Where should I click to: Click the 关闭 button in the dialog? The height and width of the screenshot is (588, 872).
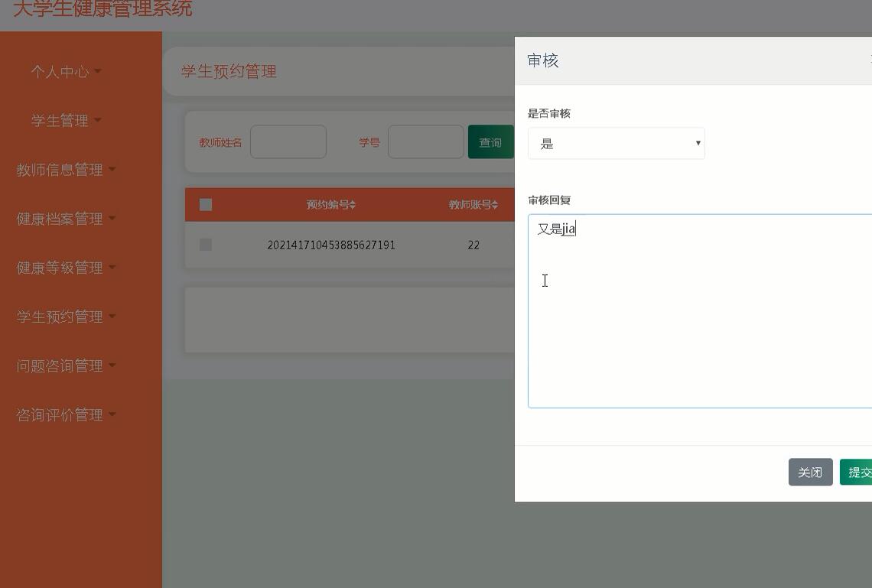810,472
